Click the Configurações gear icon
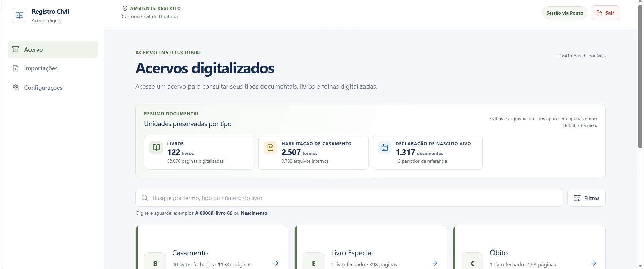Viewport: 644px width, 269px height. 16,87
